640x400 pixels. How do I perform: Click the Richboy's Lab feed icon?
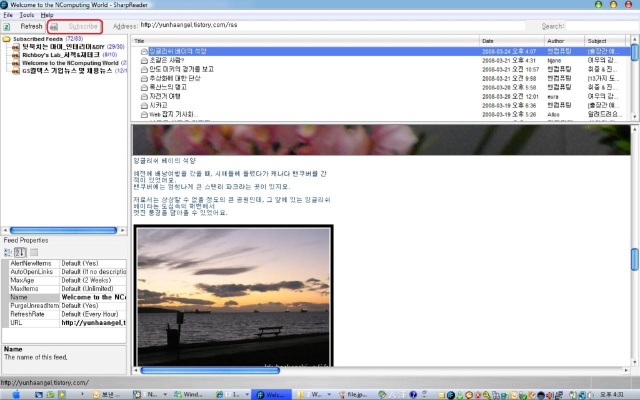click(16, 55)
